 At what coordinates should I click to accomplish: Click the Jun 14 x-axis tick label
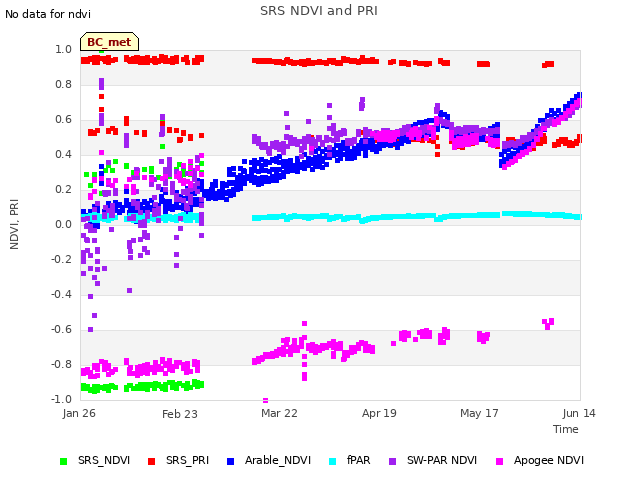(579, 413)
